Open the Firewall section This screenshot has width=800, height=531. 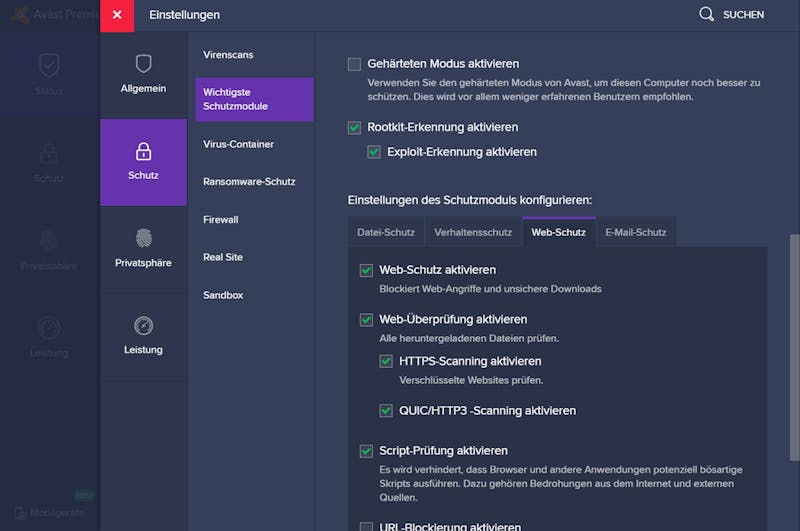(x=220, y=220)
